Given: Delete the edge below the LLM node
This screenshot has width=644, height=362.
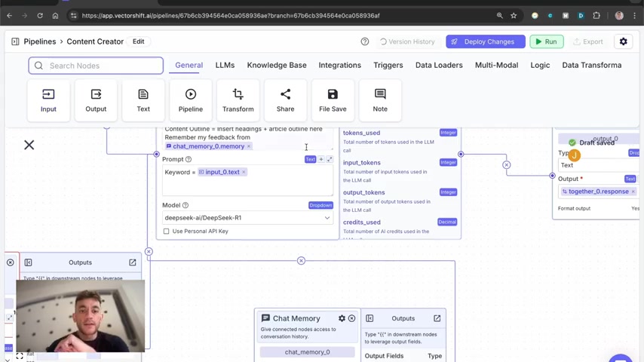Looking at the screenshot, I should 301,261.
